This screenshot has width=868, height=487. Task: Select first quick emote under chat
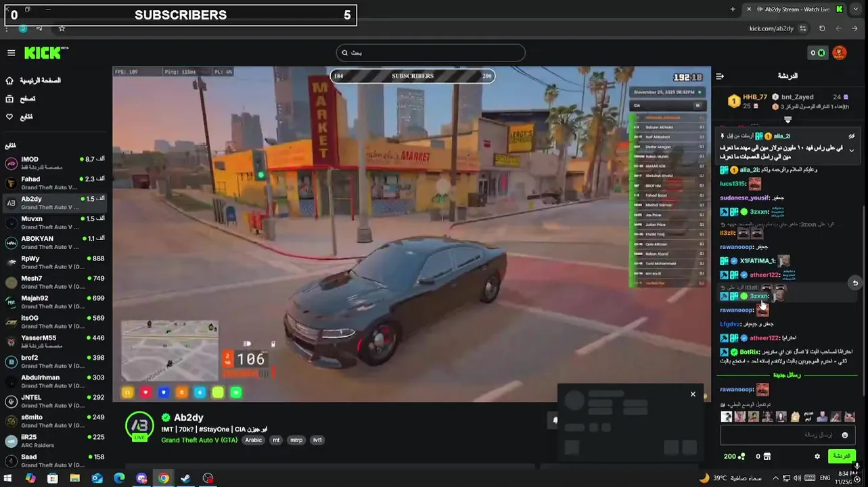pyautogui.click(x=727, y=417)
